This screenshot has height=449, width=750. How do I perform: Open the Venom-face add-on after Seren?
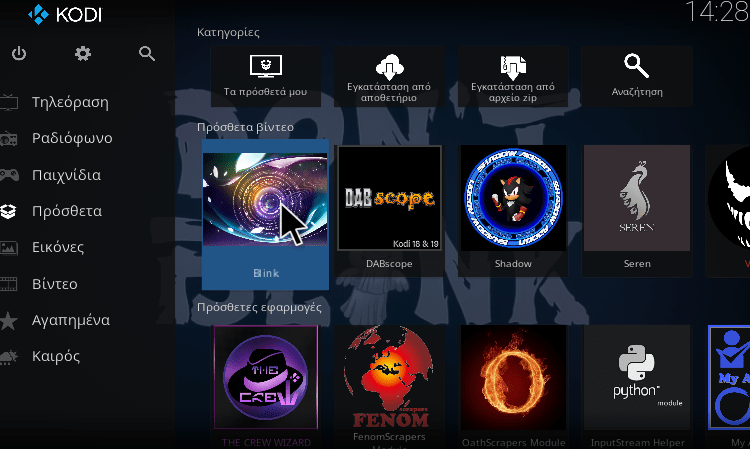728,210
